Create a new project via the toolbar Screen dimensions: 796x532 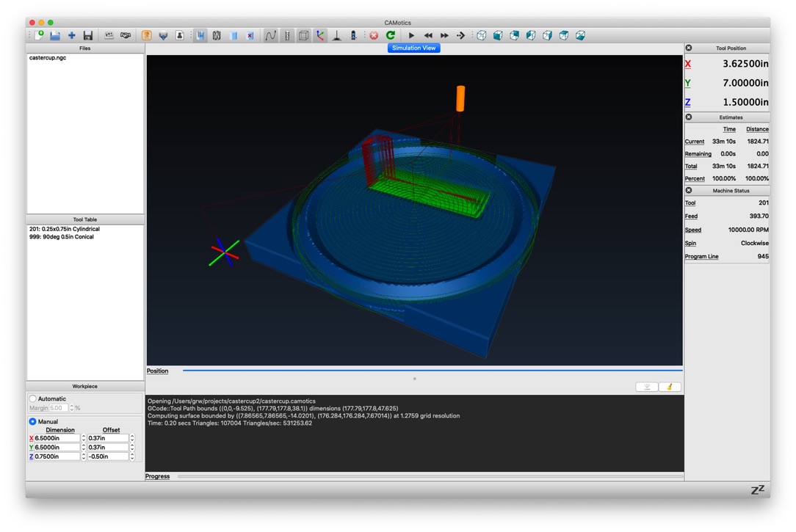click(39, 35)
